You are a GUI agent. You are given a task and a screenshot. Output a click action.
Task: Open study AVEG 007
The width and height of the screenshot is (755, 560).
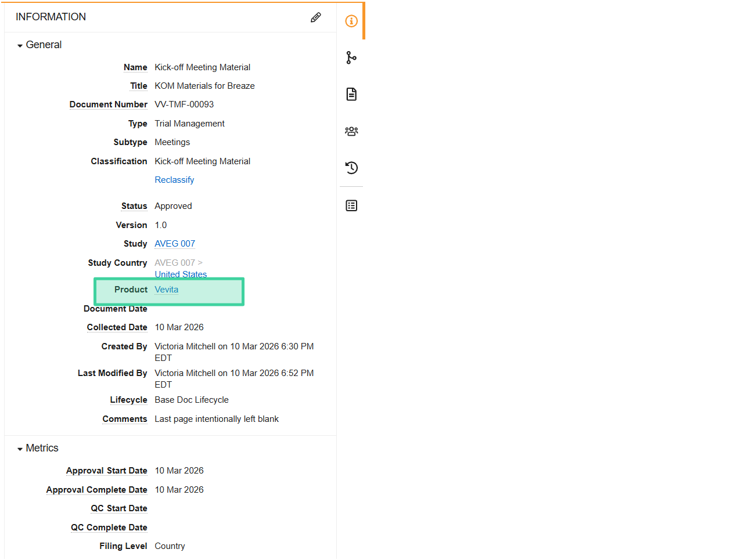point(174,243)
